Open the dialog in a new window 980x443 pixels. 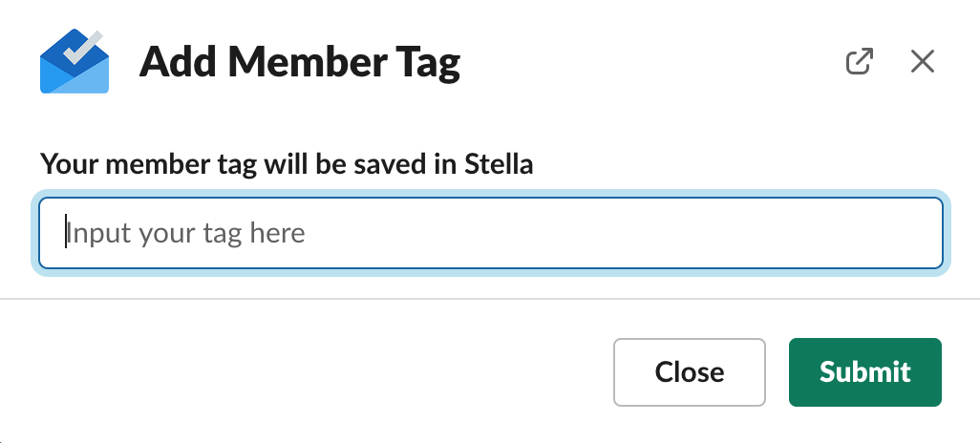pyautogui.click(x=860, y=61)
